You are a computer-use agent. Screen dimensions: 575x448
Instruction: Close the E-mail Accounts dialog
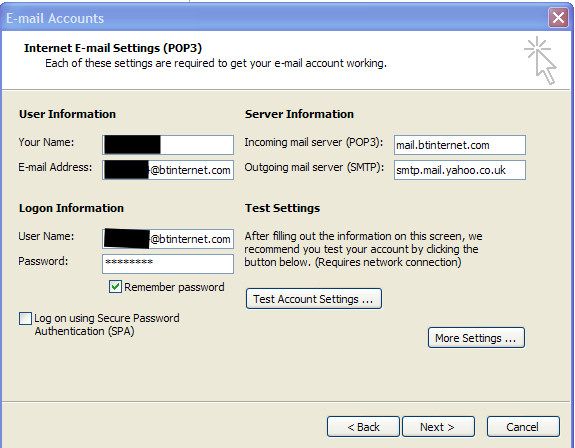pyautogui.click(x=558, y=17)
